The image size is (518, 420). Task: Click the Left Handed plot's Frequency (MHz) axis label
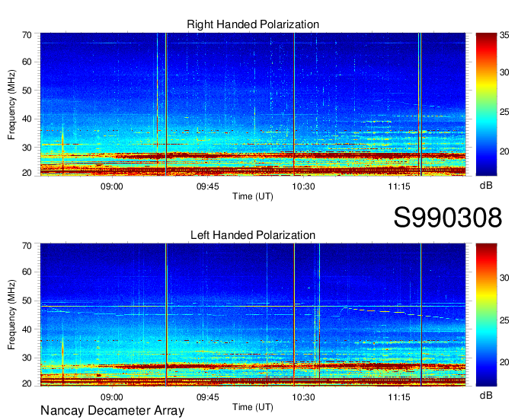[11, 315]
